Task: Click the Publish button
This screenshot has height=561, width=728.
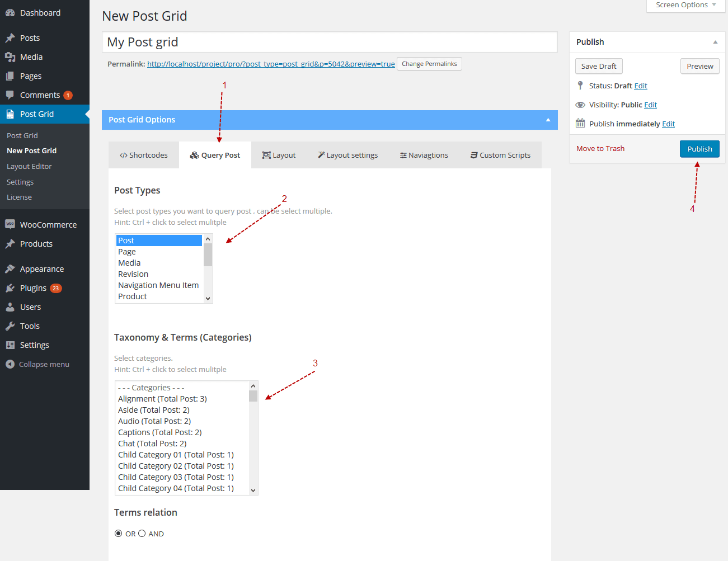Action: click(699, 149)
